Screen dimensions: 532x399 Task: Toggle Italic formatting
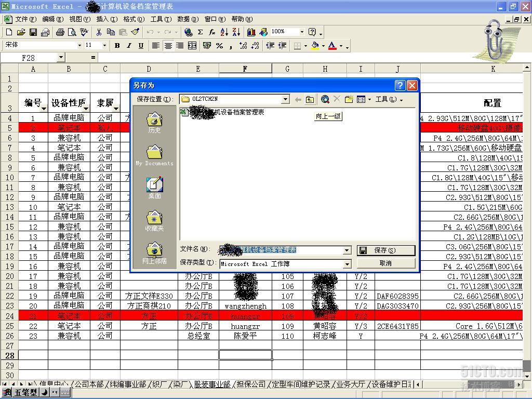pyautogui.click(x=129, y=46)
